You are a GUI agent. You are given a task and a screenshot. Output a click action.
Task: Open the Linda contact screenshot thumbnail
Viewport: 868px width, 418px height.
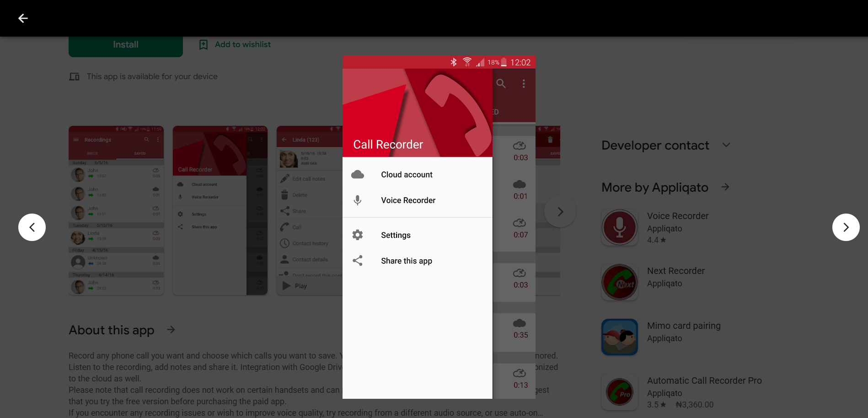(x=310, y=210)
